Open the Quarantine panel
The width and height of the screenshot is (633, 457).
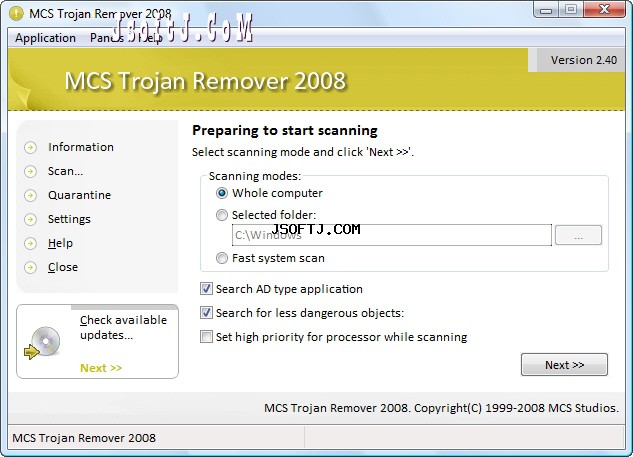[x=79, y=195]
